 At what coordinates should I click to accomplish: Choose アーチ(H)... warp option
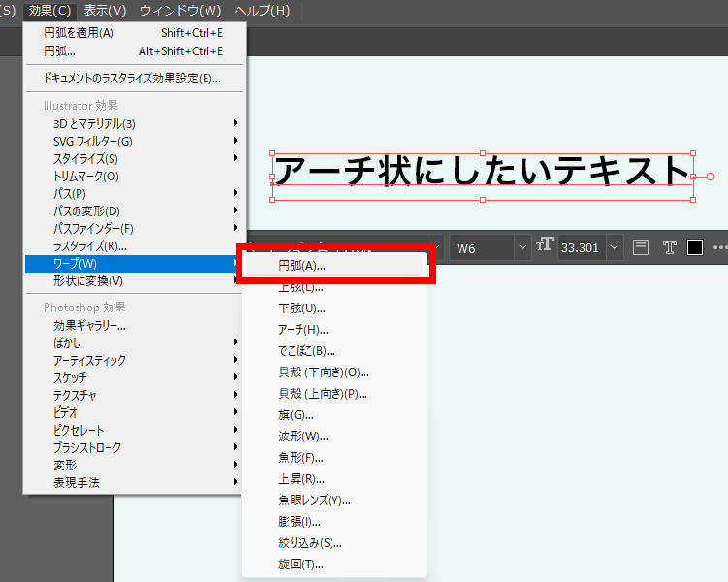(x=334, y=330)
